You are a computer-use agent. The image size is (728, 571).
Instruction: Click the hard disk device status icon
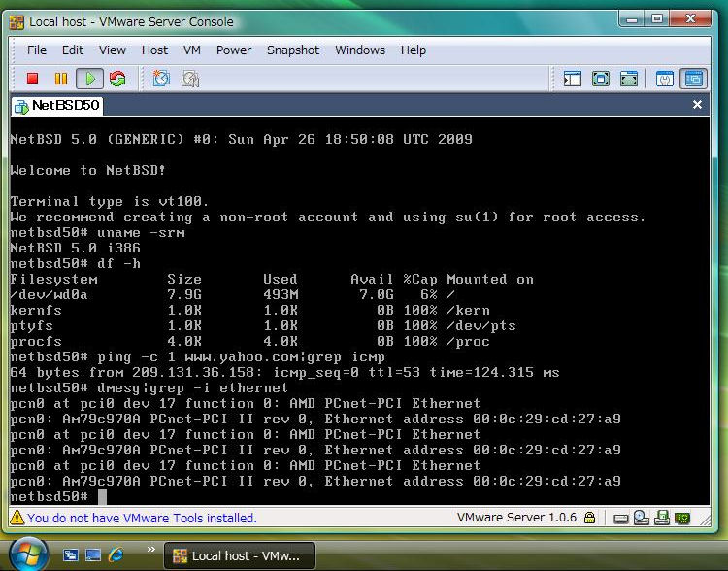tap(621, 519)
